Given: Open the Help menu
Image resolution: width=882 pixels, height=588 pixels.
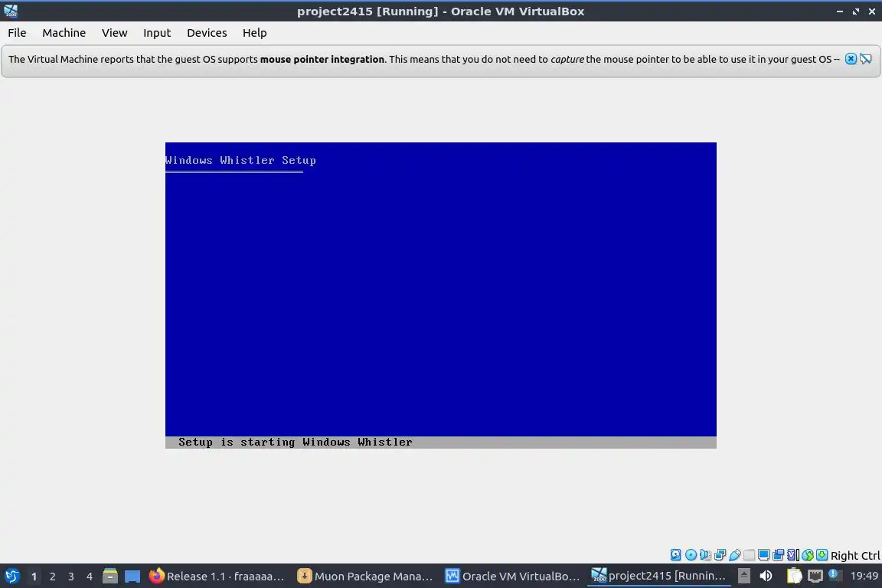Looking at the screenshot, I should click(254, 33).
